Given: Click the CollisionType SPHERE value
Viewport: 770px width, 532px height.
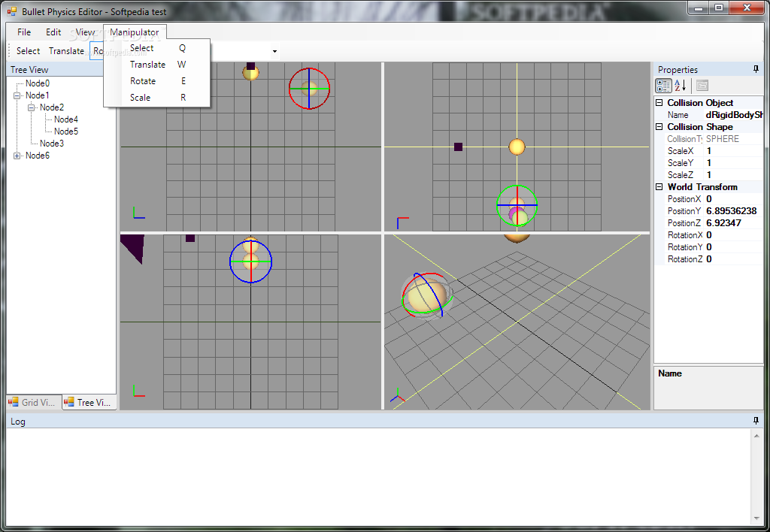Looking at the screenshot, I should pos(734,139).
